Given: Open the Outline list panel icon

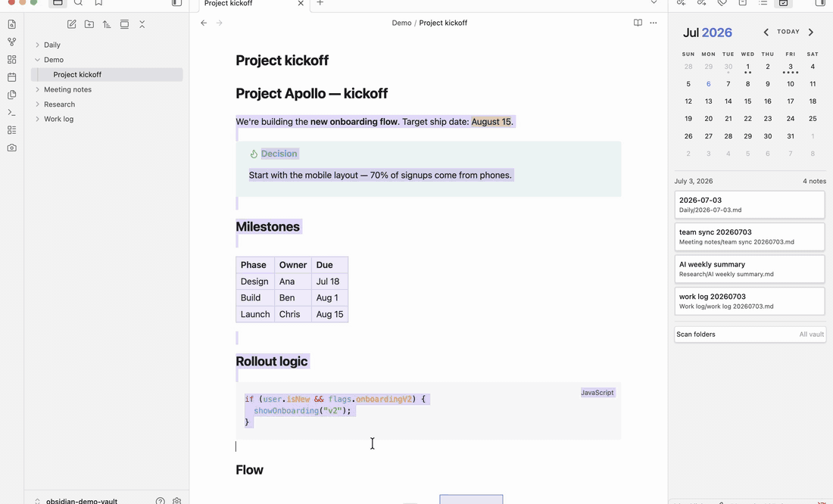Looking at the screenshot, I should [763, 3].
